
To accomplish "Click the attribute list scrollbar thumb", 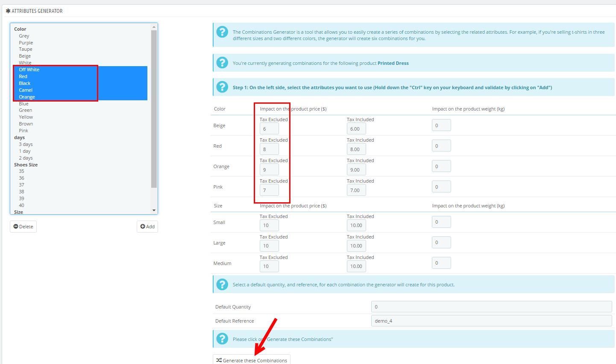I will click(x=154, y=109).
